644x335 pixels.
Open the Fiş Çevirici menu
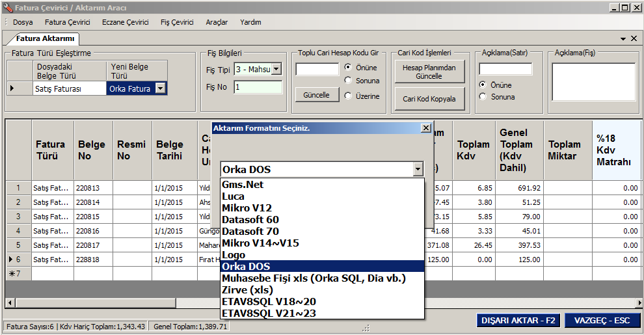(177, 22)
